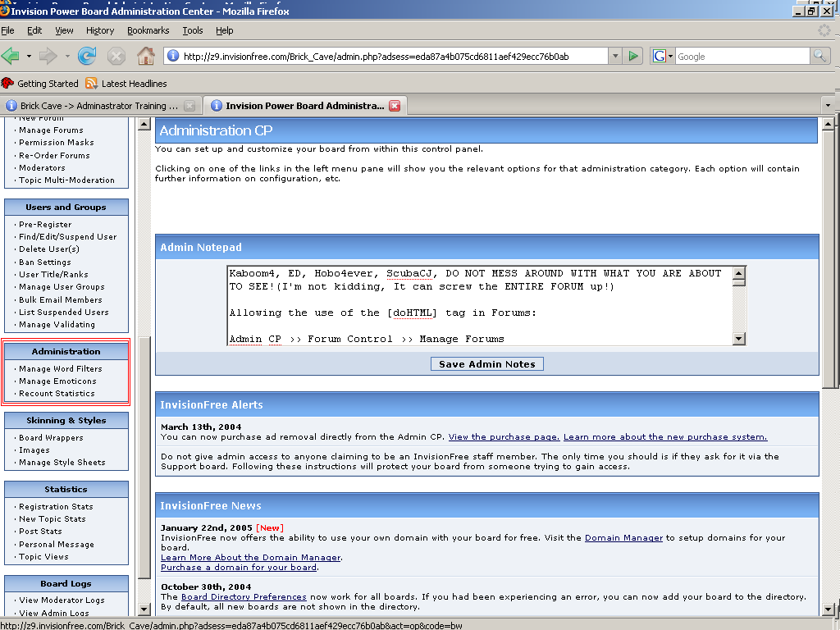
Task: Click View Moderator Logs link
Action: 62,600
